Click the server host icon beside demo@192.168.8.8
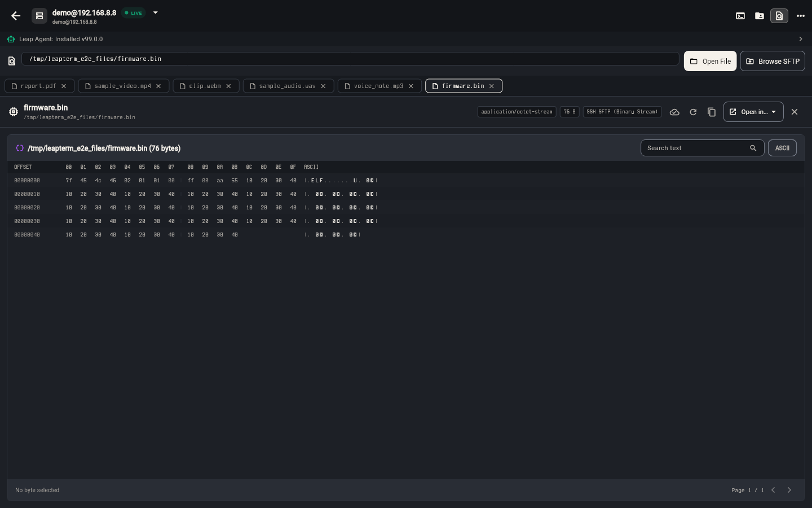The width and height of the screenshot is (812, 508). point(39,16)
